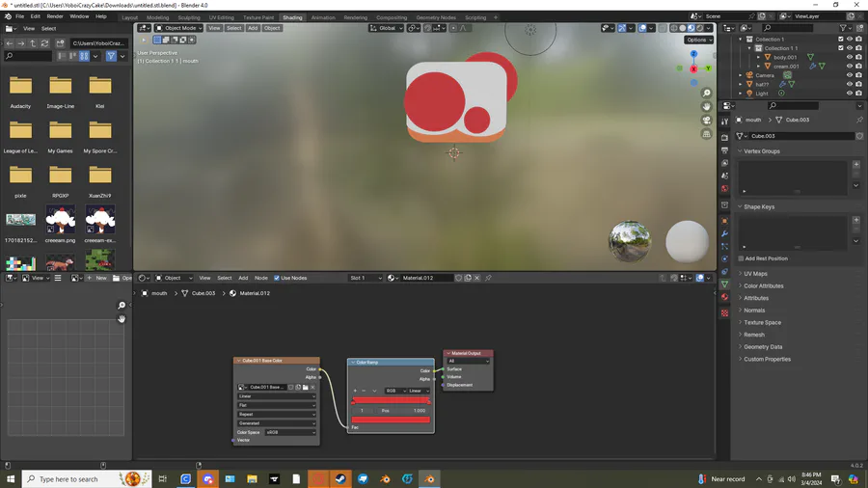Switch to the Modeling workspace tab
The image size is (868, 488).
coord(158,17)
